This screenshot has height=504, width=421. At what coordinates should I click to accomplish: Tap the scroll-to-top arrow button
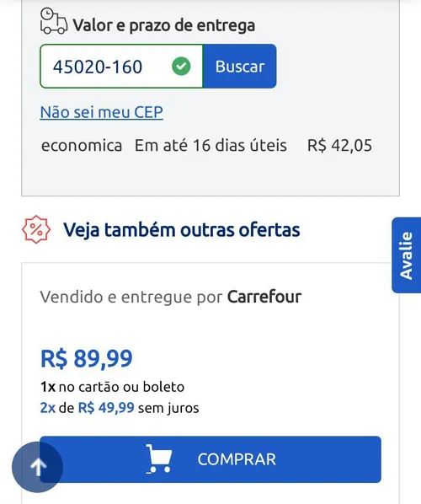click(x=37, y=467)
